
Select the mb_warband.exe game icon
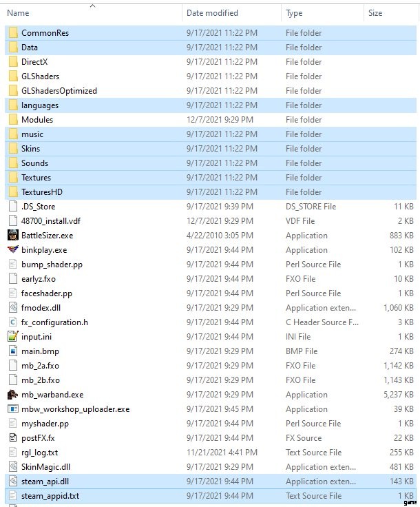pyautogui.click(x=12, y=395)
